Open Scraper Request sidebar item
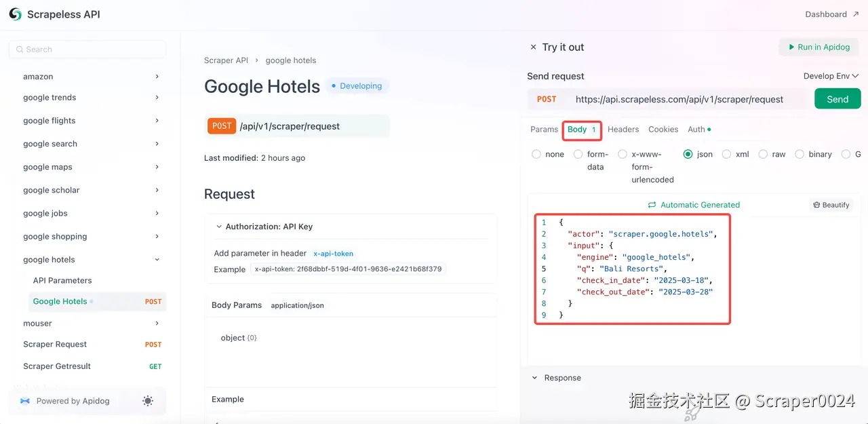Screen dimensions: 868x424 click(x=91, y=344)
